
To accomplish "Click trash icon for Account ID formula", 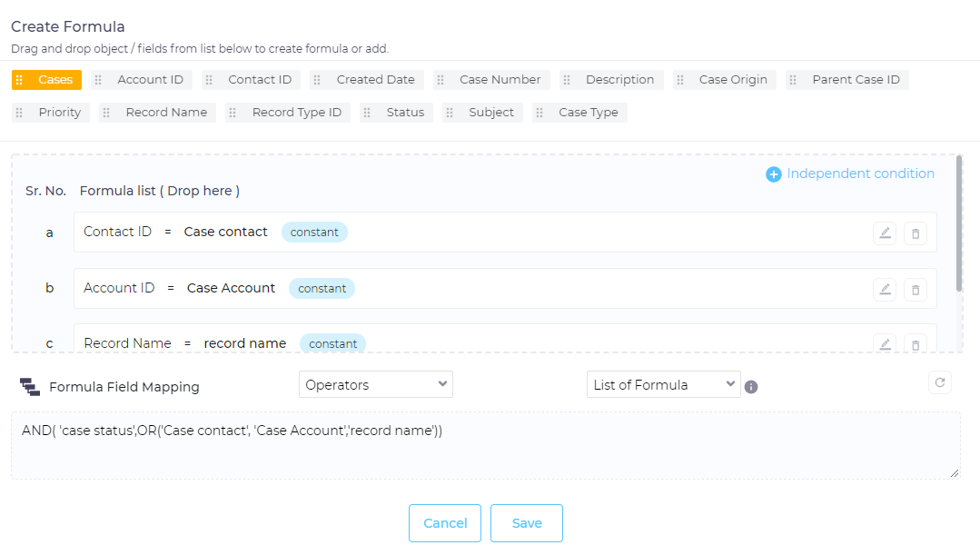I will [915, 289].
